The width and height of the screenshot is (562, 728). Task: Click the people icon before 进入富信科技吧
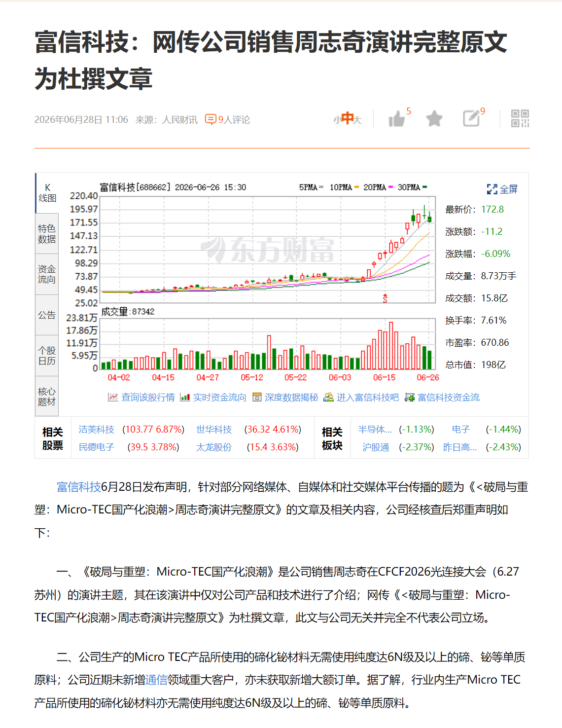[328, 397]
